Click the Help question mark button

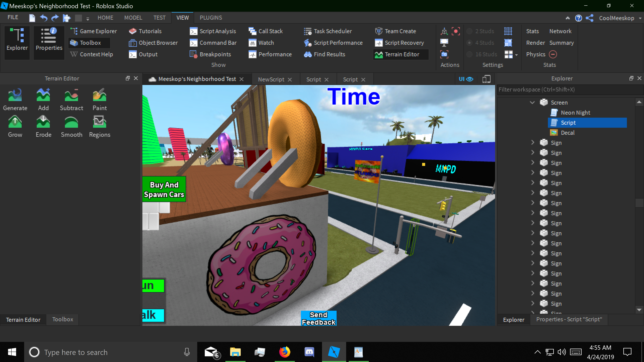click(579, 18)
